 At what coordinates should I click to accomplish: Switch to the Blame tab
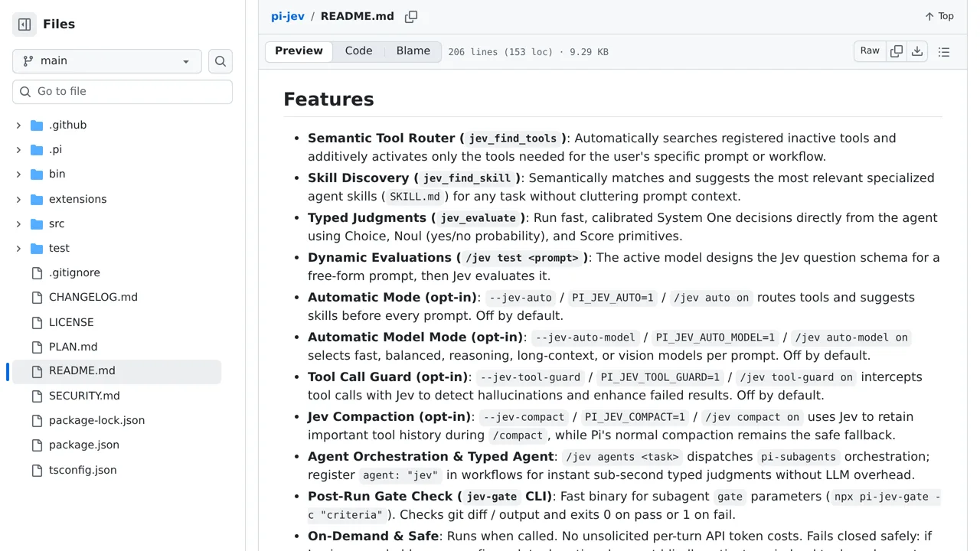click(413, 51)
